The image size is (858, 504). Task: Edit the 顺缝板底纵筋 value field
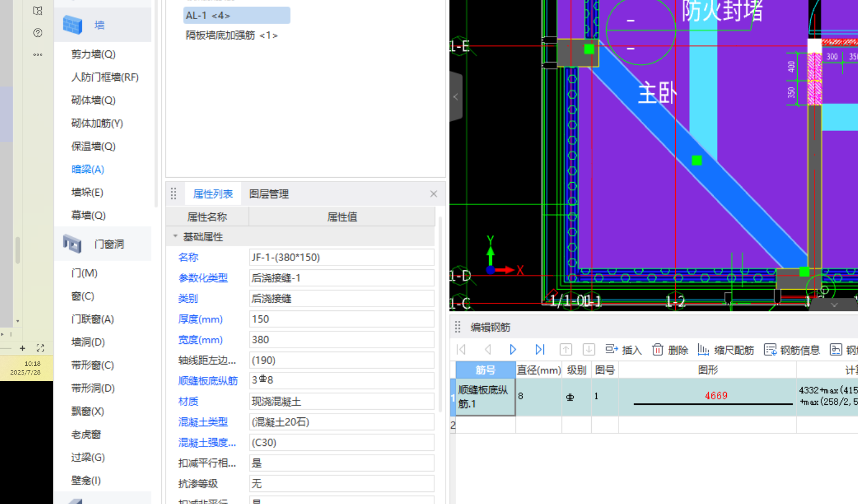341,381
